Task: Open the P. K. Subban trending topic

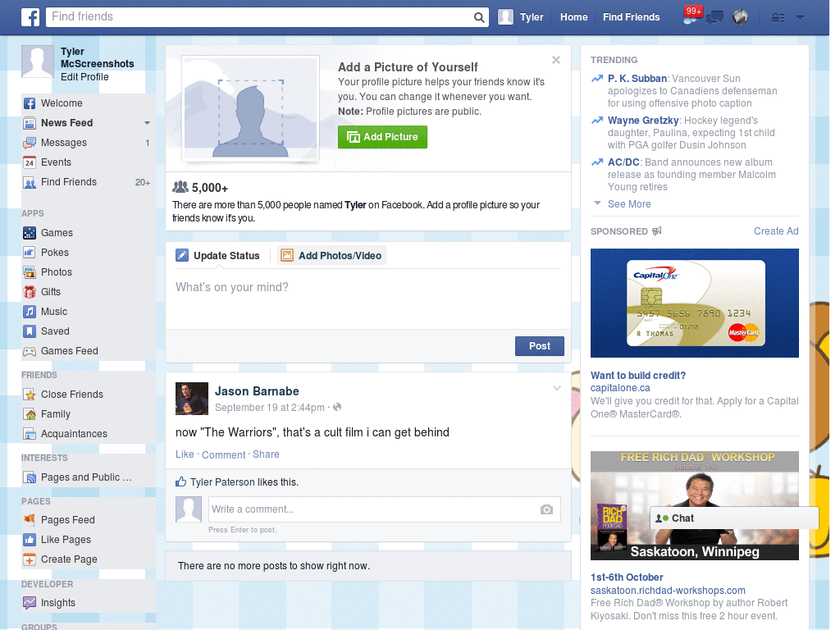Action: 637,79
